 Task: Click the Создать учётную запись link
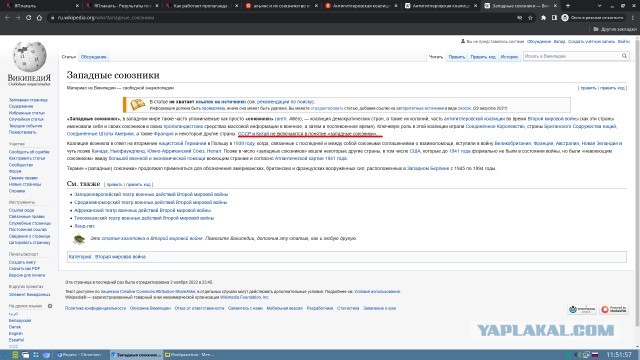pos(591,42)
